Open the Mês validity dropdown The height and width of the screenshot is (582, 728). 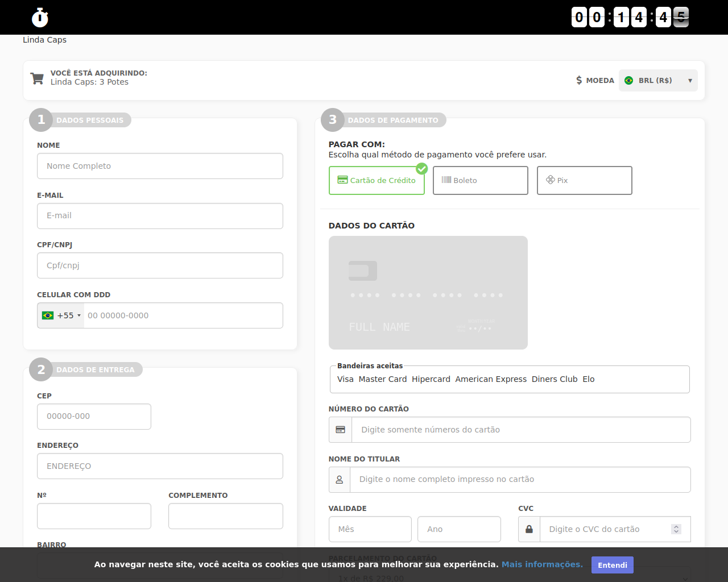(370, 529)
